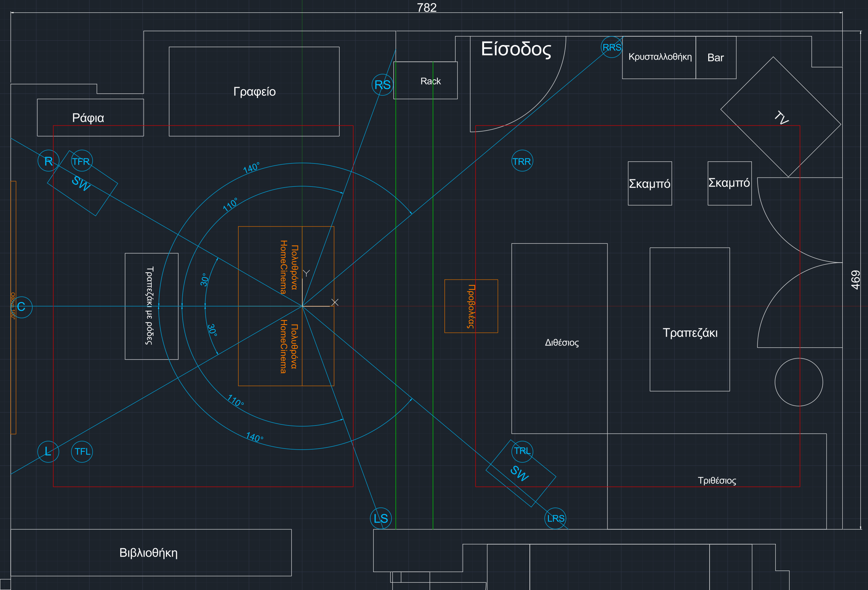Select the LRS rear speaker marker
This screenshot has width=868, height=590.
point(555,518)
